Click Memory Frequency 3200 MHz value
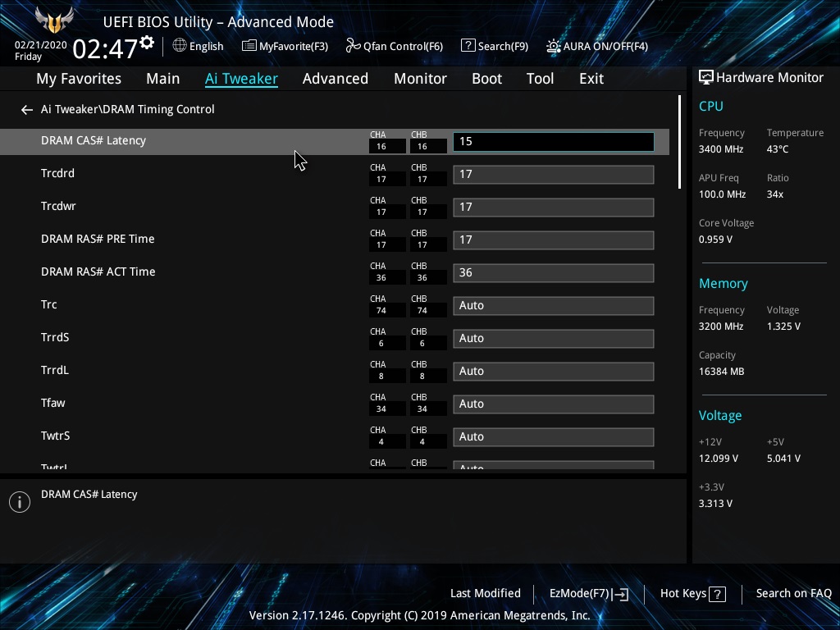Viewport: 840px width, 630px height. [721, 326]
